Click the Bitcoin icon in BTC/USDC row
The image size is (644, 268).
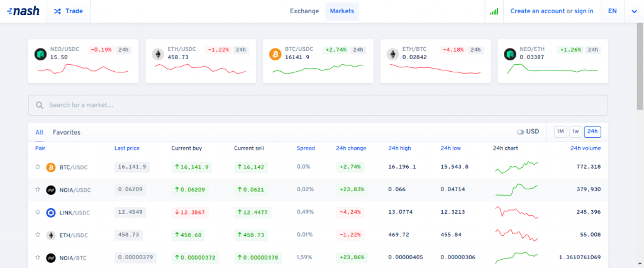(x=51, y=167)
